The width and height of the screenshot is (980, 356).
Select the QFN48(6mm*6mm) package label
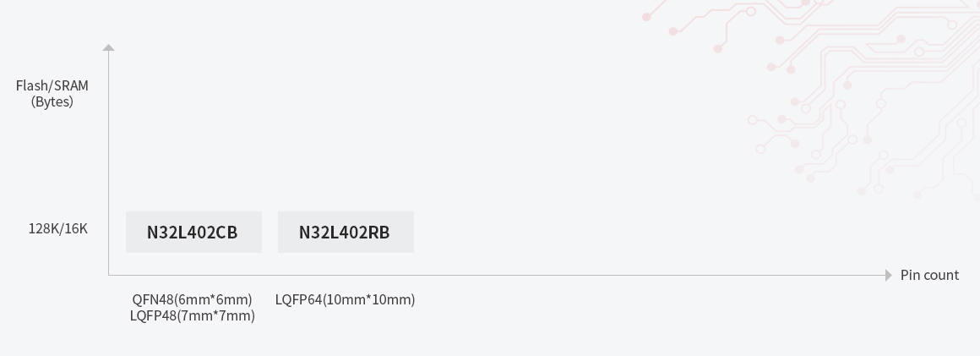click(193, 299)
